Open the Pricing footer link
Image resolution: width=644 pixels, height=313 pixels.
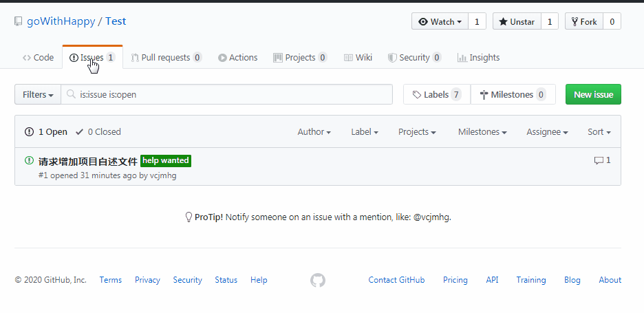[455, 280]
